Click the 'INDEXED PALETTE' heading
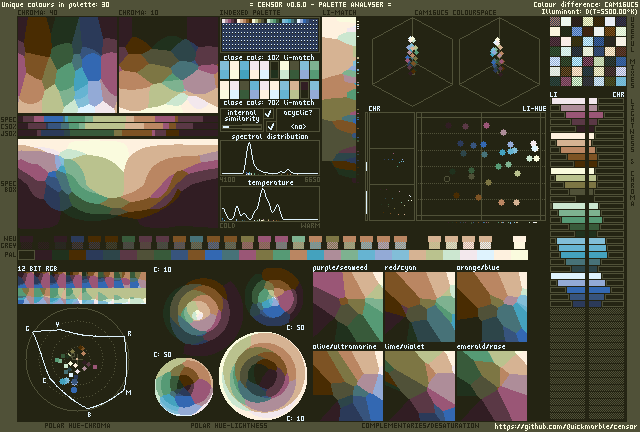Viewport: 640px width, 432px height. 249,13
